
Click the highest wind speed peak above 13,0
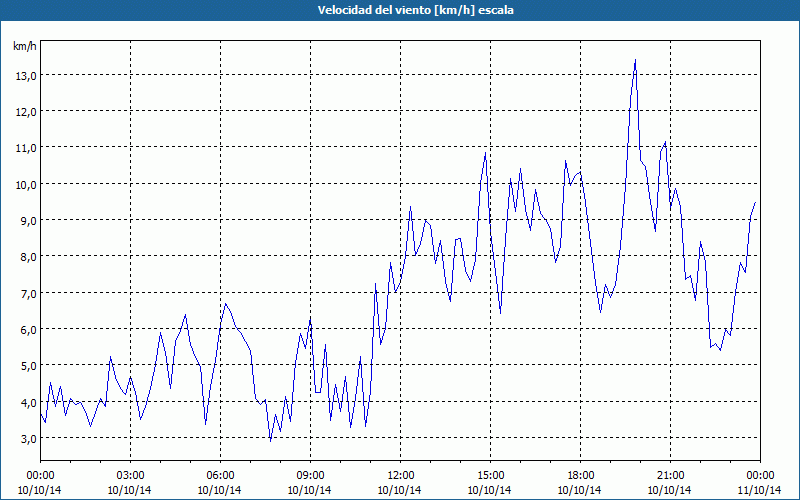click(x=635, y=61)
